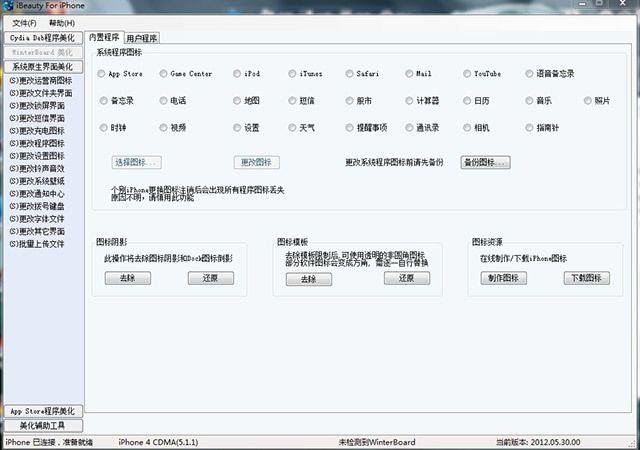Click 去除 under 图标模板
640x450 pixels.
(x=309, y=279)
